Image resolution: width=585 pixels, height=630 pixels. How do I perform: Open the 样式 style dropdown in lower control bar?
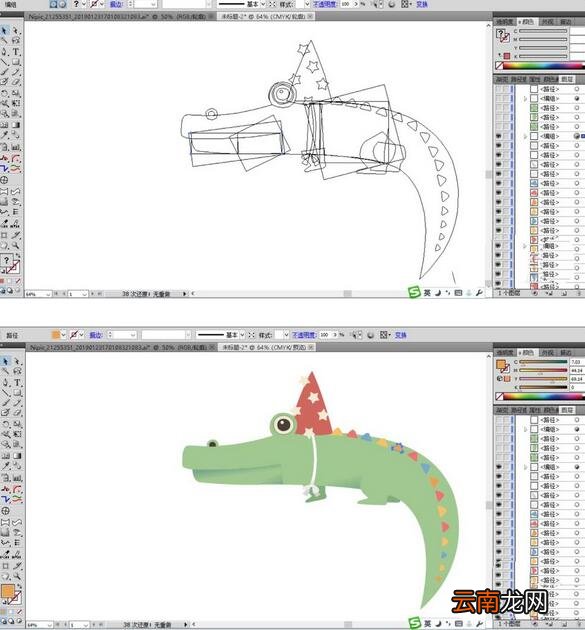pyautogui.click(x=286, y=335)
